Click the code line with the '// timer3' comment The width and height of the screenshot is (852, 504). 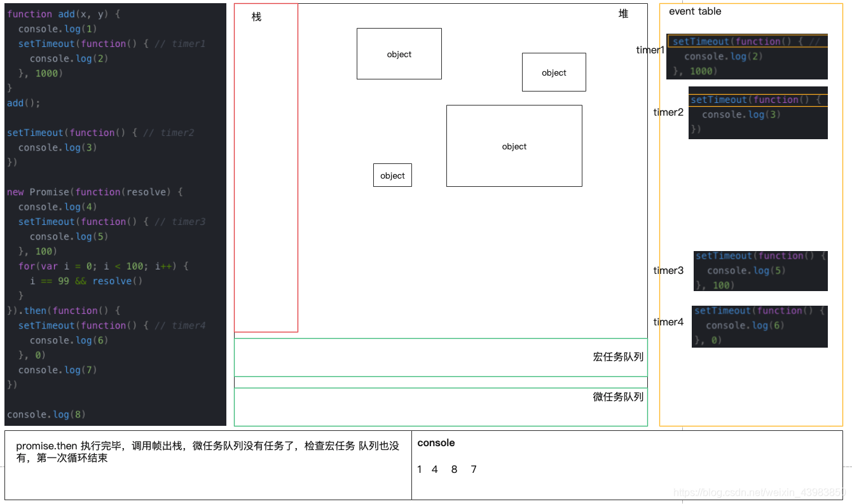(x=112, y=222)
